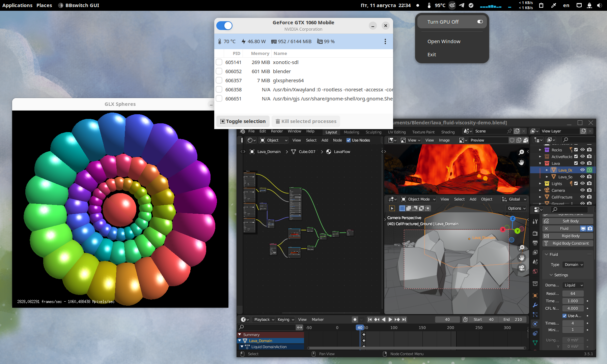Open the viewport Options dropdown
The height and width of the screenshot is (364, 607).
point(517,208)
